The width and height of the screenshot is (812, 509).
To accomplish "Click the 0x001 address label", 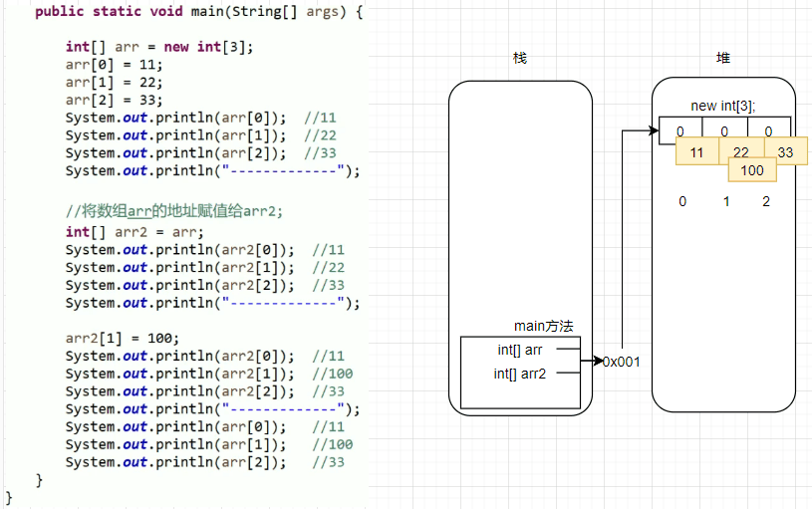I will click(x=622, y=362).
